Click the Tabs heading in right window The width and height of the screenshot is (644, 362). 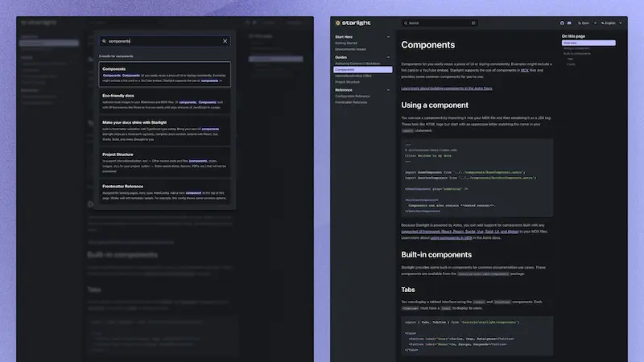click(x=408, y=290)
